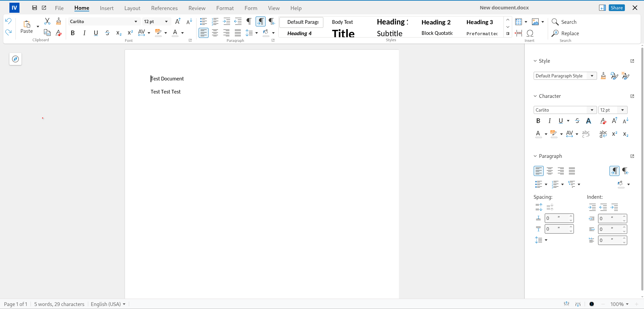Click the Replace button

click(x=566, y=33)
